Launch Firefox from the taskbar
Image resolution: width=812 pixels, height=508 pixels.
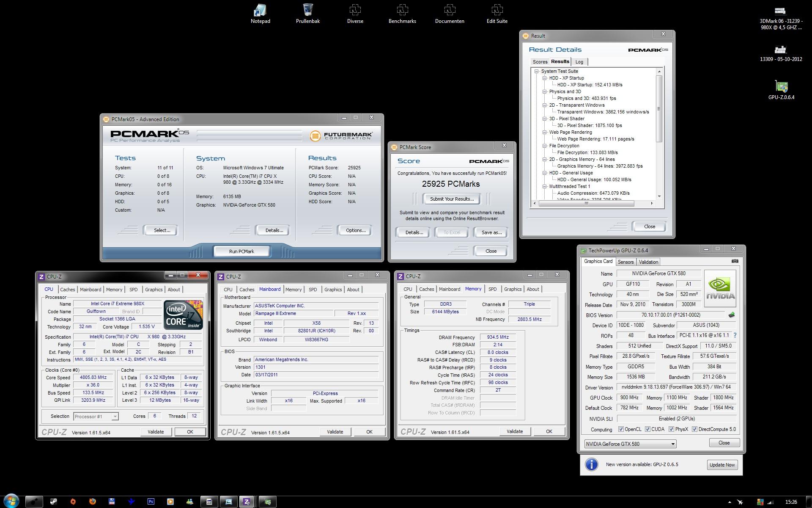[93, 502]
